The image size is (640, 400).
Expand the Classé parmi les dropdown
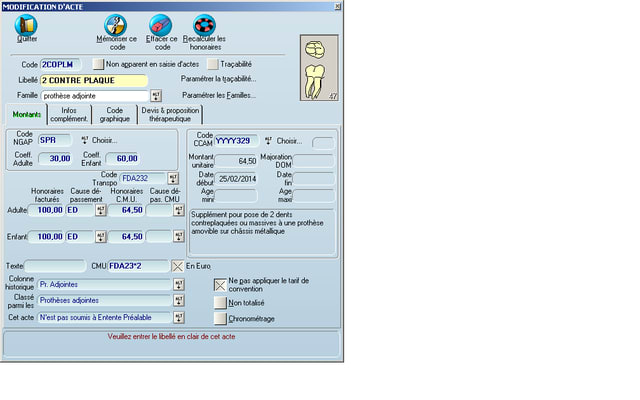[178, 300]
